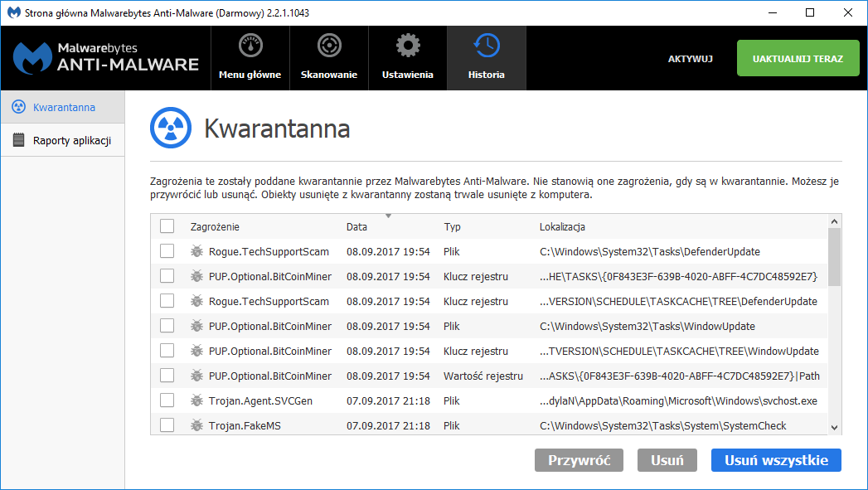Click the Usuń wszystkie button

(776, 460)
